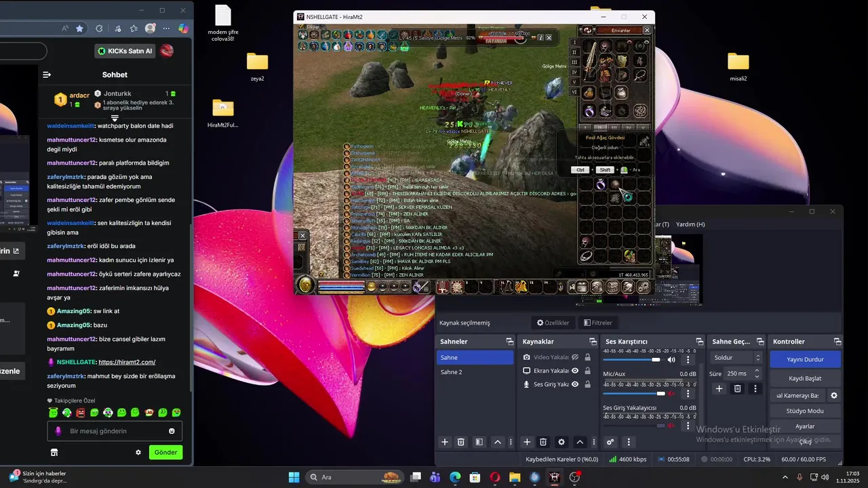868x488 pixels.
Task: Undock the Kaynaklar panel
Action: click(x=593, y=342)
